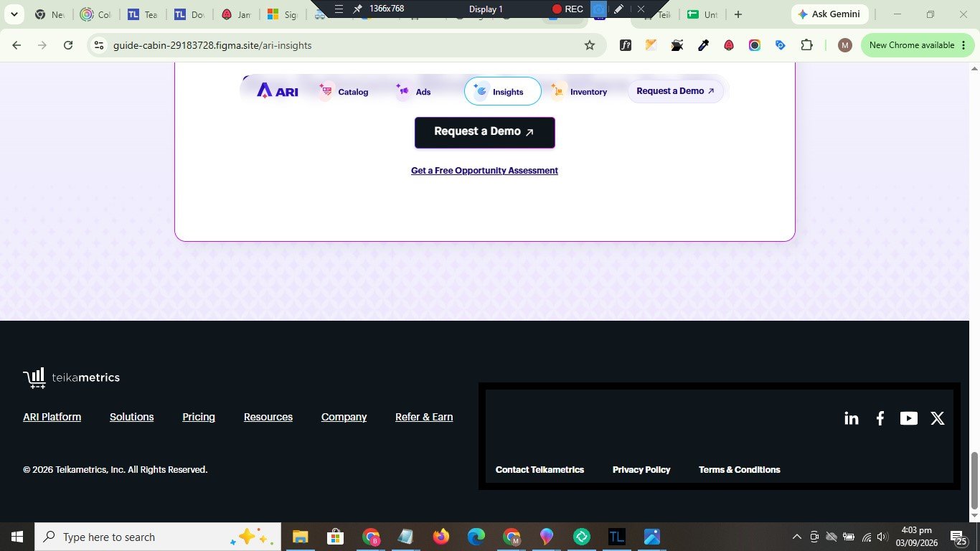
Task: Open the Chrome extensions puzzle icon
Action: [806, 45]
